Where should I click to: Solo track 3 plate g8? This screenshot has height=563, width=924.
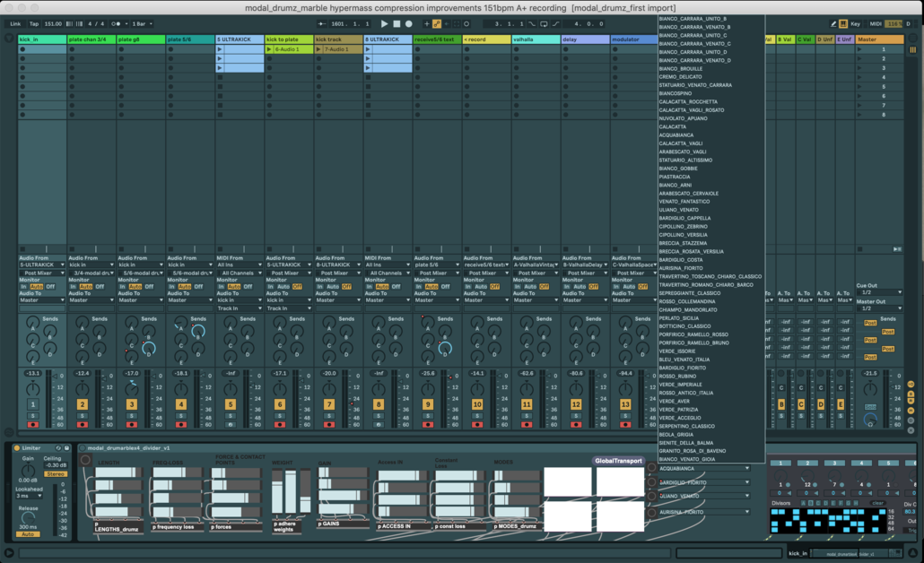pyautogui.click(x=132, y=415)
